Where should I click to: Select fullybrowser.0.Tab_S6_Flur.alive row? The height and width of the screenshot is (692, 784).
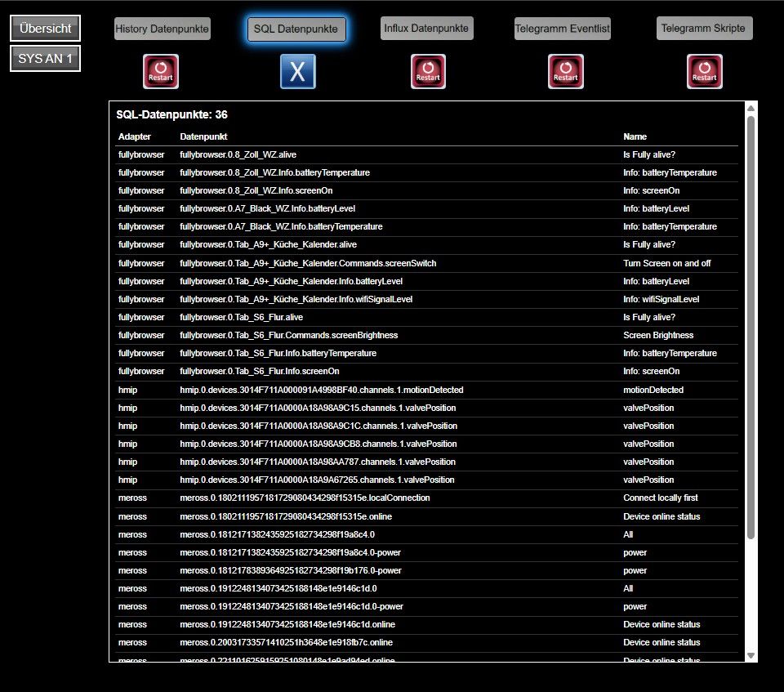(426, 317)
